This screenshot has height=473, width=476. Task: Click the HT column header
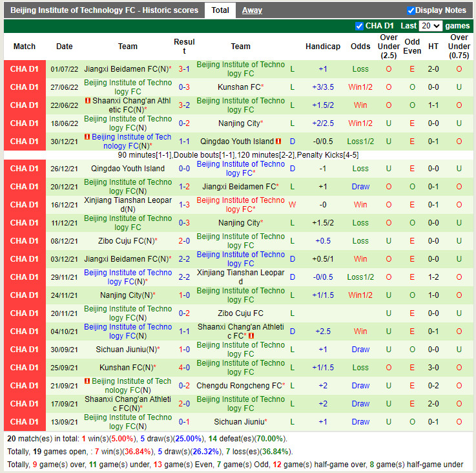point(433,47)
